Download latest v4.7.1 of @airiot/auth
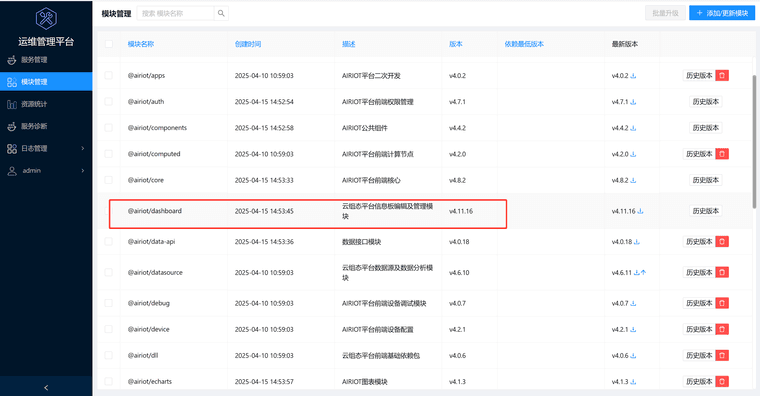The width and height of the screenshot is (760, 396). pos(633,102)
